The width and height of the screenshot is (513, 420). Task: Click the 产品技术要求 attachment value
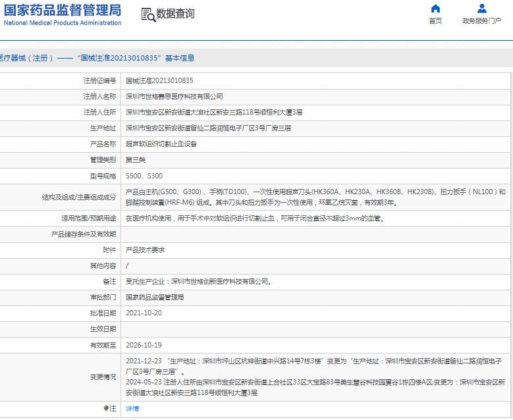tap(146, 250)
